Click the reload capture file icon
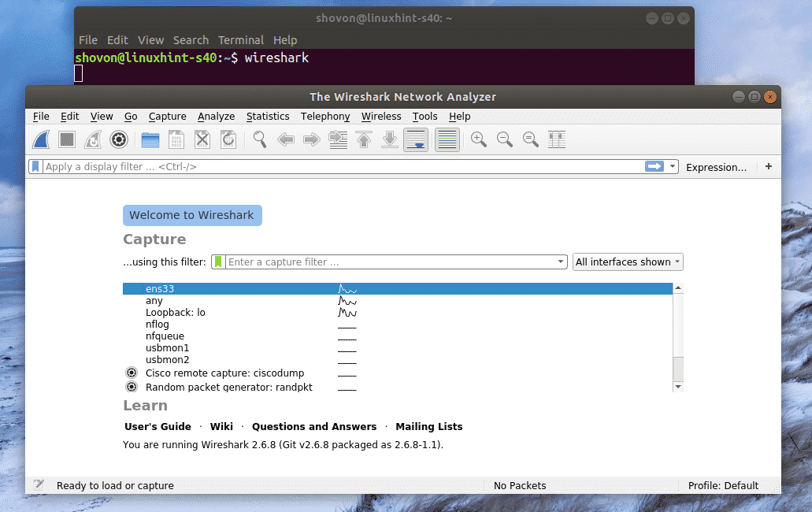812x512 pixels. click(228, 139)
